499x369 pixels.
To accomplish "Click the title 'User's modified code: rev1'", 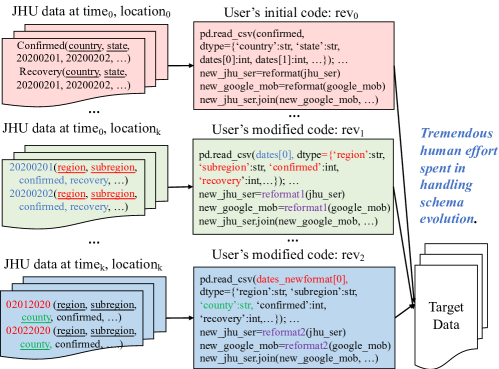I will (288, 130).
